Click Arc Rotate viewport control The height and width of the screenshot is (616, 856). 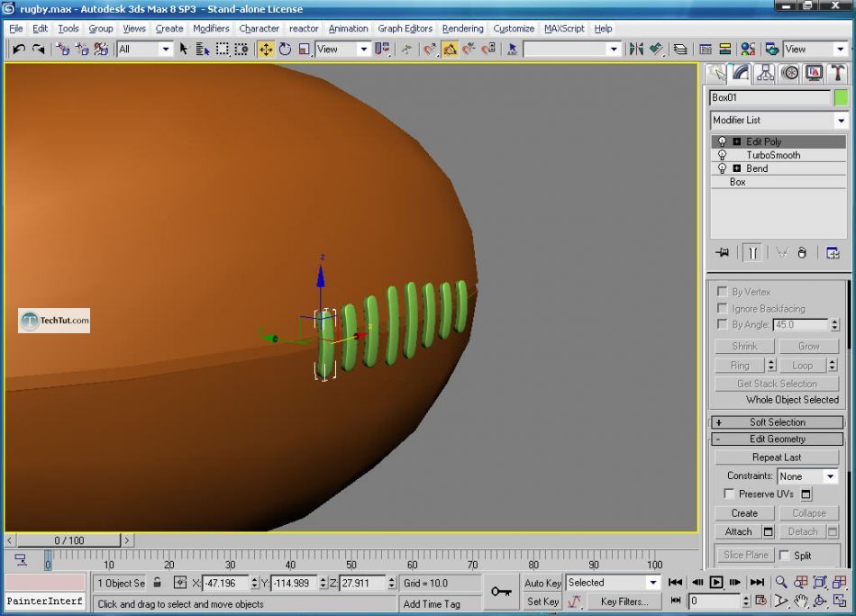(x=820, y=601)
